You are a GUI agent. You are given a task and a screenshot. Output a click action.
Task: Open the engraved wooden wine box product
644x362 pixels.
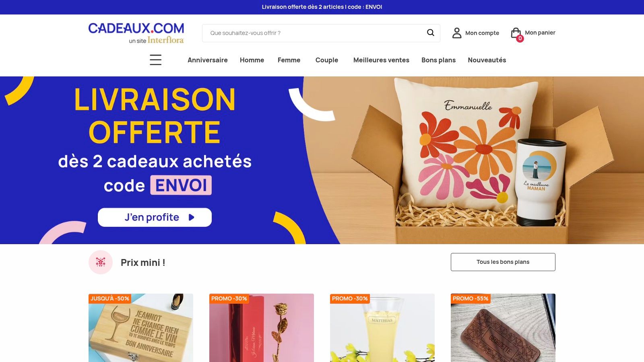click(x=141, y=328)
